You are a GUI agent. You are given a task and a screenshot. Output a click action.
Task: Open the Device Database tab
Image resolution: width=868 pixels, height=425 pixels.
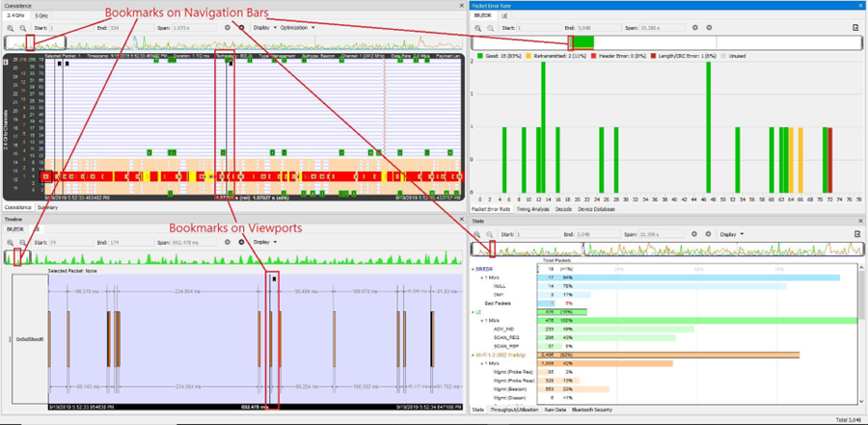click(597, 209)
